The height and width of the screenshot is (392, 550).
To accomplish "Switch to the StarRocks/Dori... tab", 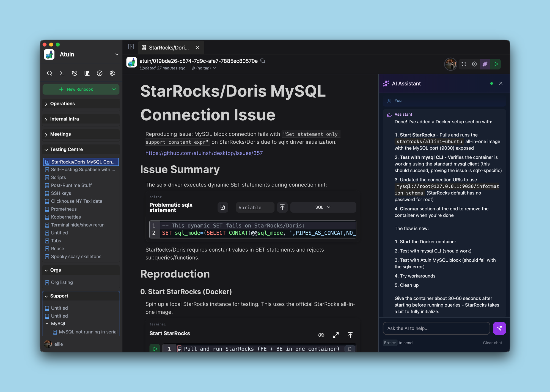I will coord(169,48).
